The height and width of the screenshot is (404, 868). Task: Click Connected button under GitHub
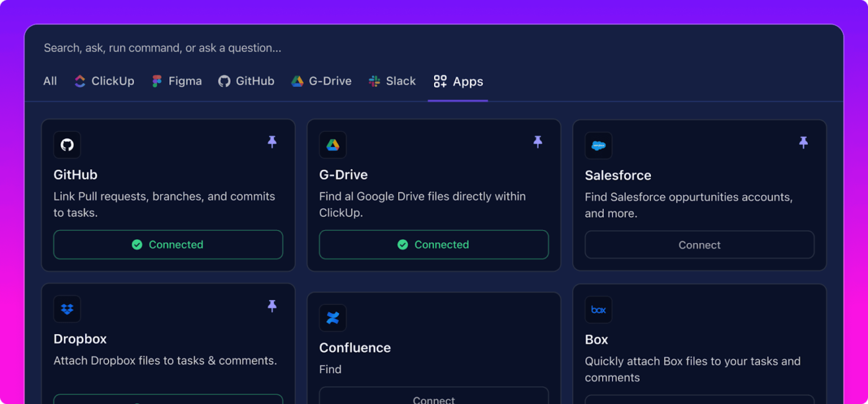(168, 245)
